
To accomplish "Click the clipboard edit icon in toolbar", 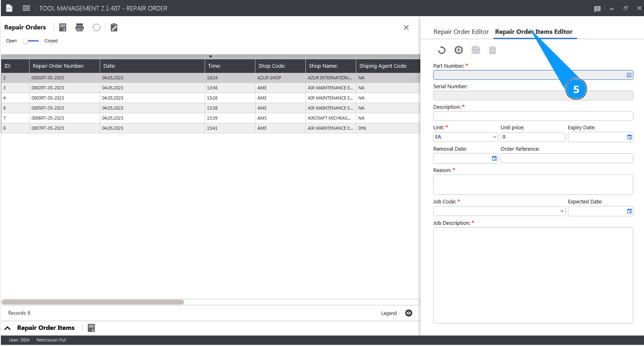I will (x=114, y=28).
